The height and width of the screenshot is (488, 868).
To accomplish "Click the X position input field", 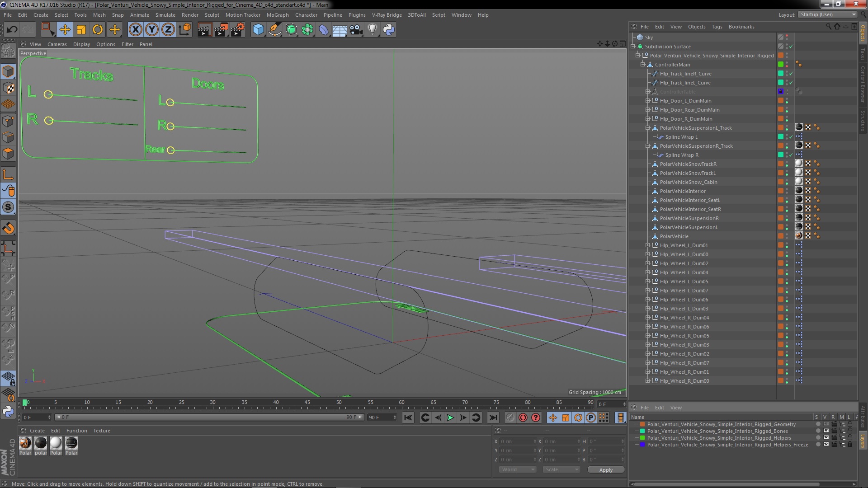I will 518,441.
